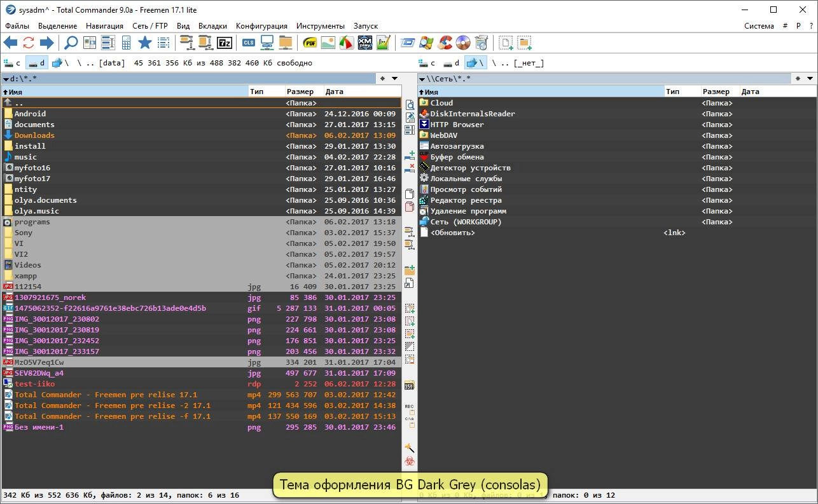Sort left panel by Имя column header
818x504 pixels.
pyautogui.click(x=125, y=92)
